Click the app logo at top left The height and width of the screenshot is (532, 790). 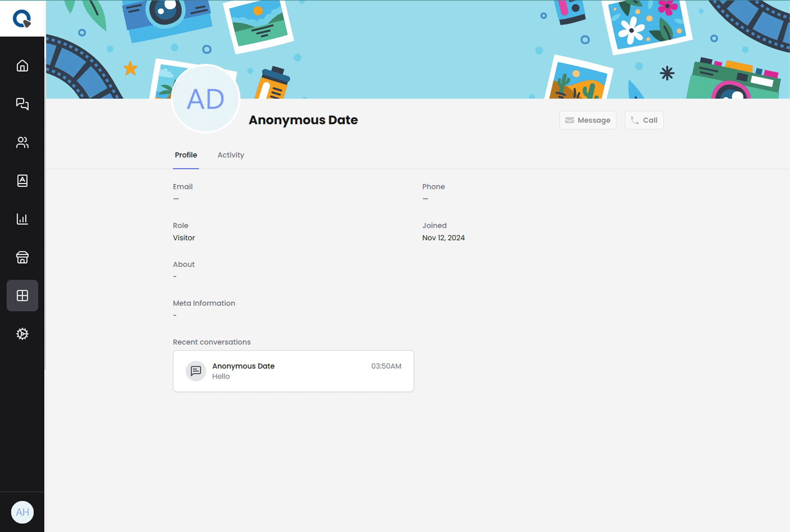[22, 19]
